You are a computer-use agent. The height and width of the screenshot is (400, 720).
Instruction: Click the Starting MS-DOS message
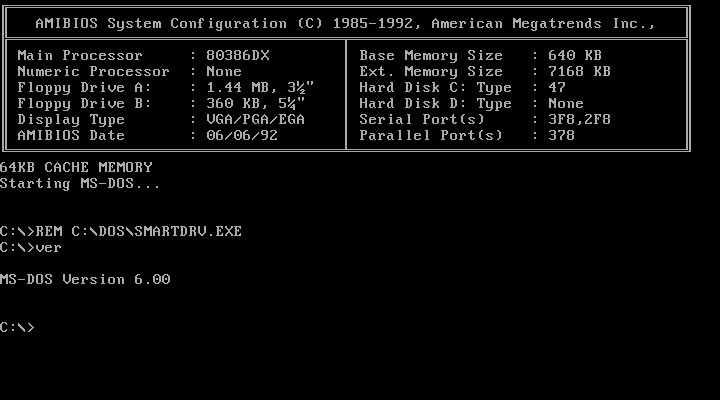click(80, 184)
